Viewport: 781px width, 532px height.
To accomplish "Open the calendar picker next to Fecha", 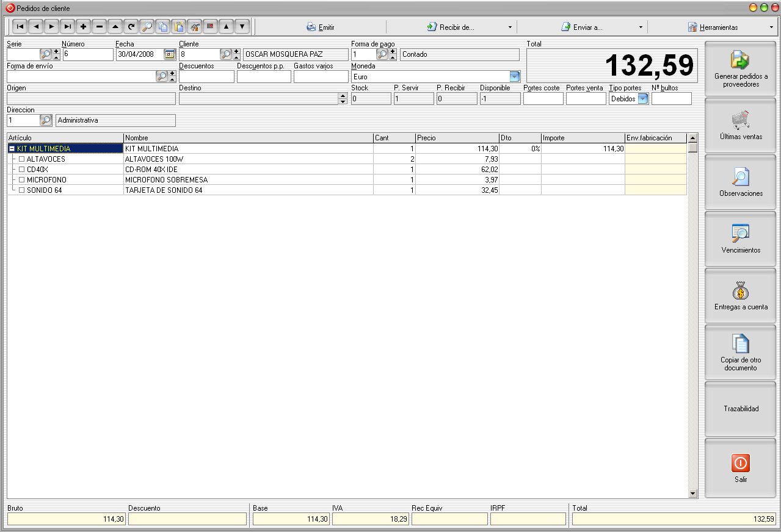I will click(x=169, y=54).
